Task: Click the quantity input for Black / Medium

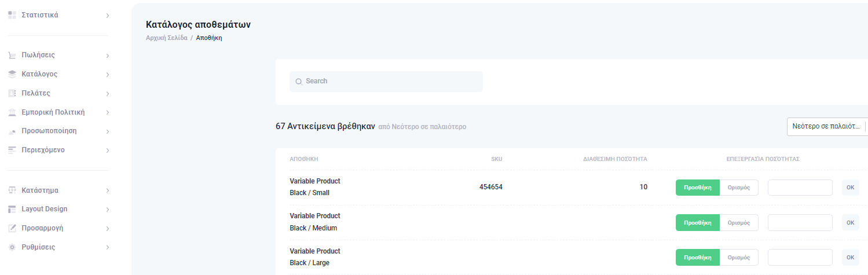Action: pos(800,223)
